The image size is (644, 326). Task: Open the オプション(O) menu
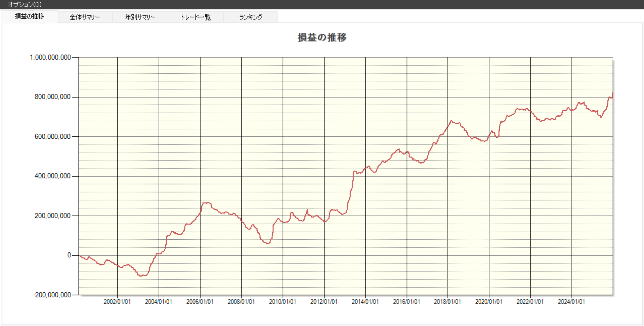(x=24, y=4)
